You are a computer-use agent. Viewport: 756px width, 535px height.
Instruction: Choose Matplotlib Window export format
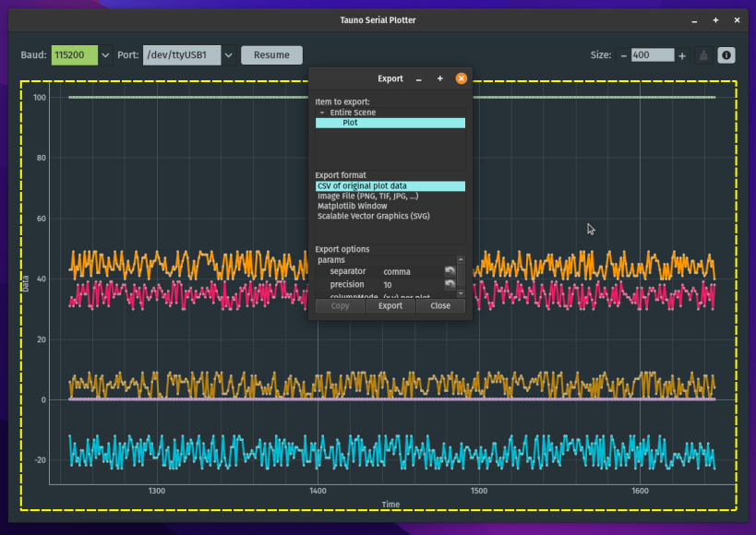point(353,207)
